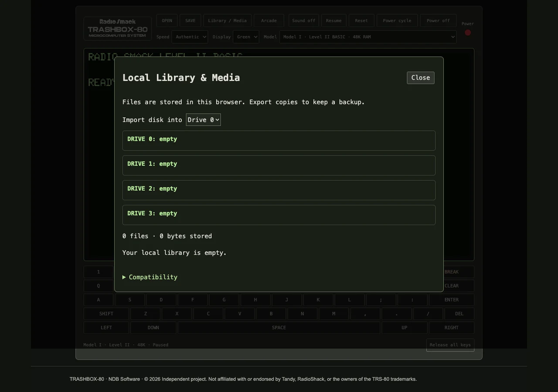Click the red Power indicator light
This screenshot has width=558, height=392.
click(468, 32)
